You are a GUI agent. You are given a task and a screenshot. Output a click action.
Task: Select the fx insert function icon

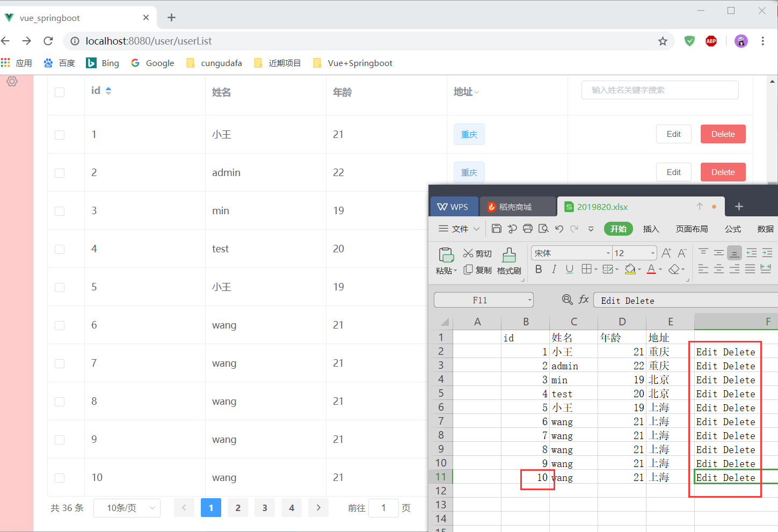[584, 300]
